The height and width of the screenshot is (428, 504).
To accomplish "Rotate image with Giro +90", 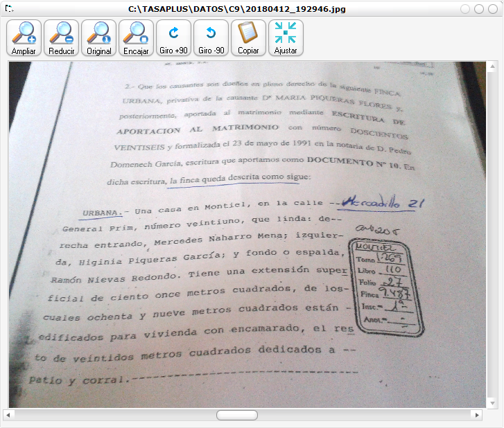I will (173, 37).
